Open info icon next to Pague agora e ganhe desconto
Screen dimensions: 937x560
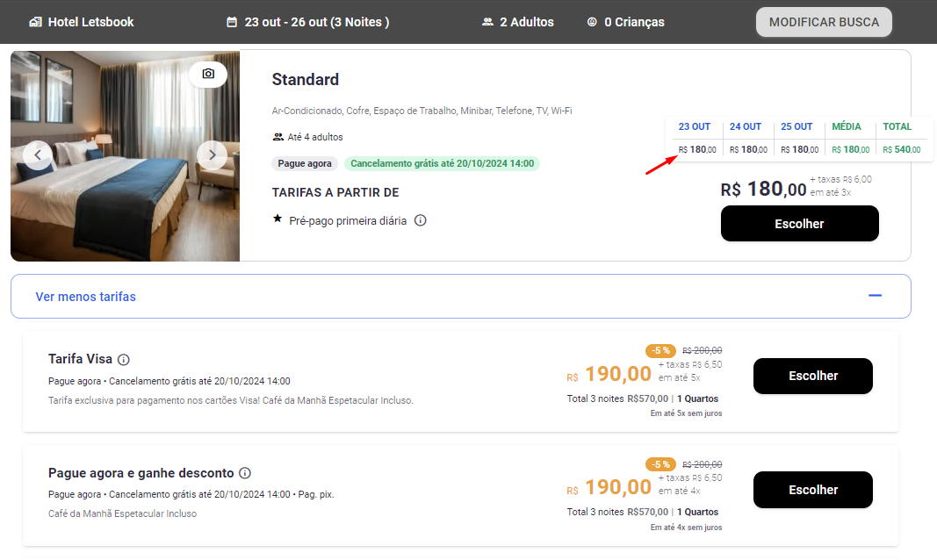[245, 473]
